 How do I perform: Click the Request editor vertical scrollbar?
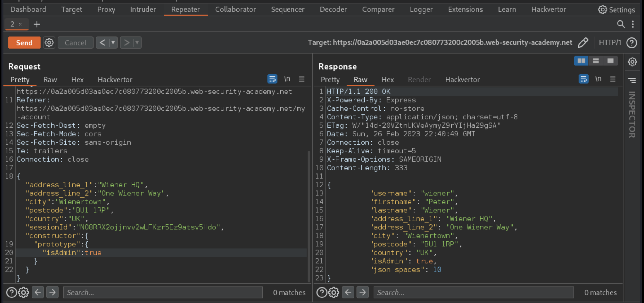309,216
